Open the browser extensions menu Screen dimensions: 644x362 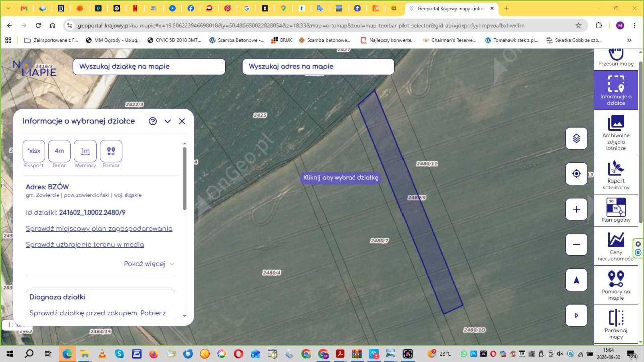pyautogui.click(x=599, y=25)
